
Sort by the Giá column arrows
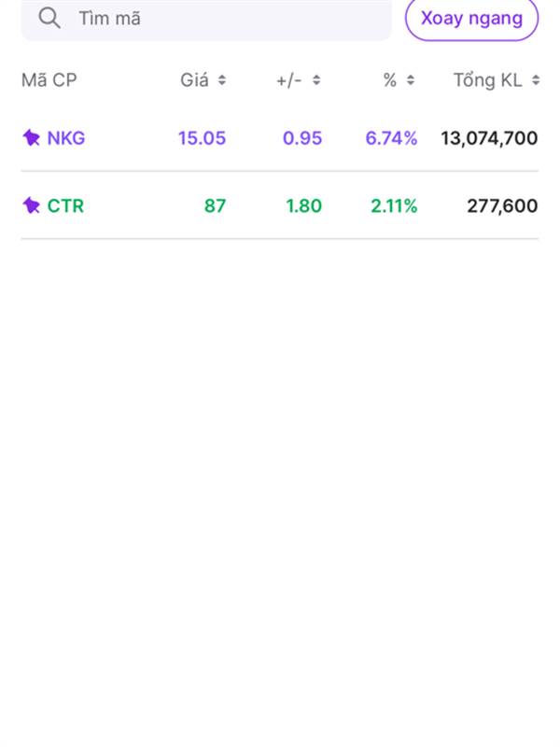pyautogui.click(x=222, y=80)
